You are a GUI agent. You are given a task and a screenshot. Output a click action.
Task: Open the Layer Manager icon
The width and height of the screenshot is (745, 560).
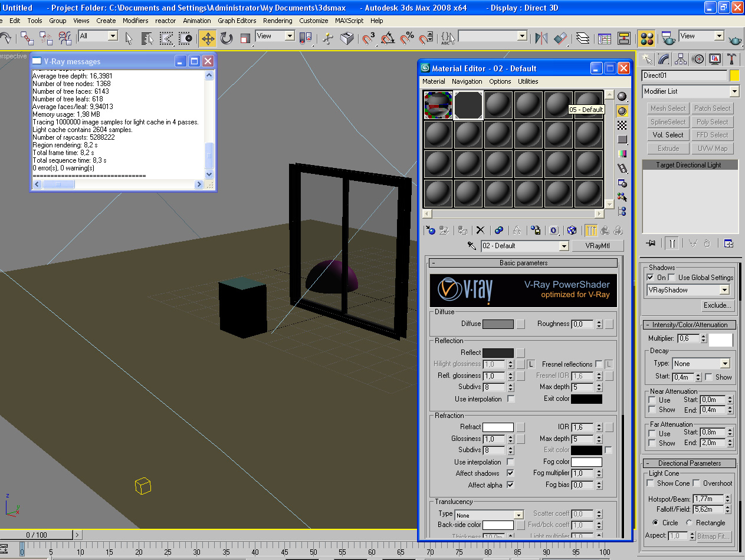(583, 38)
